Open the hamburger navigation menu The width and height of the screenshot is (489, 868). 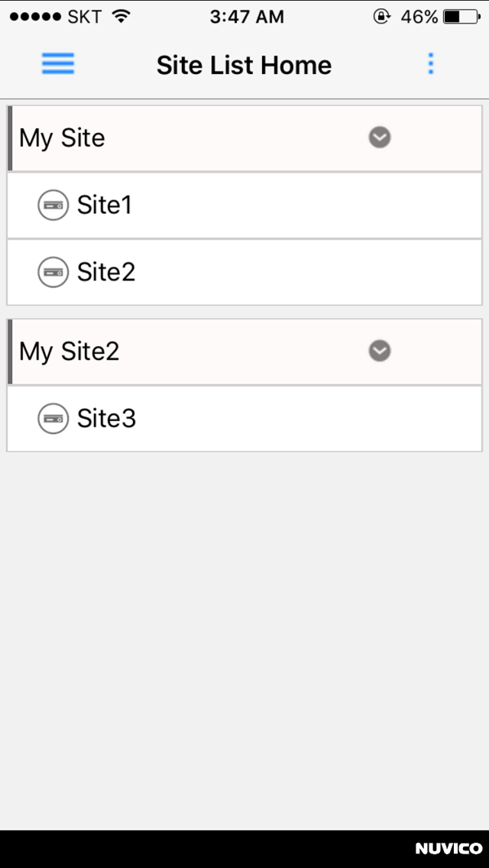coord(58,64)
